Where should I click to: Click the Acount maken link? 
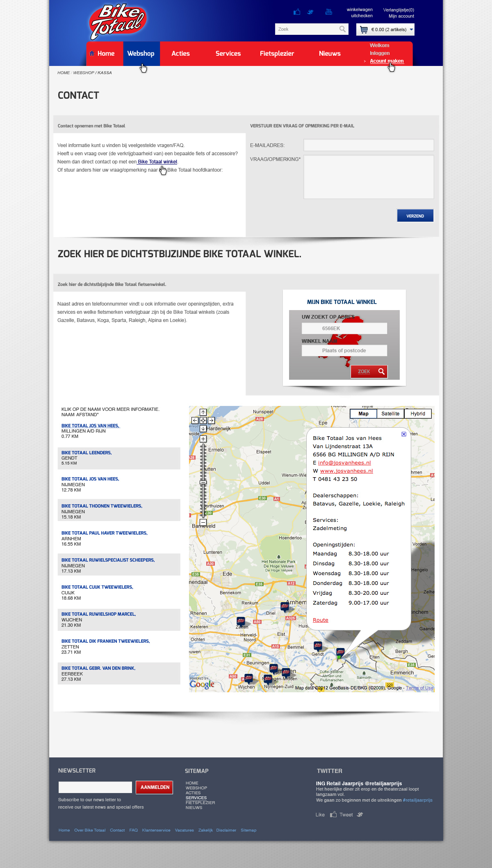pos(387,61)
